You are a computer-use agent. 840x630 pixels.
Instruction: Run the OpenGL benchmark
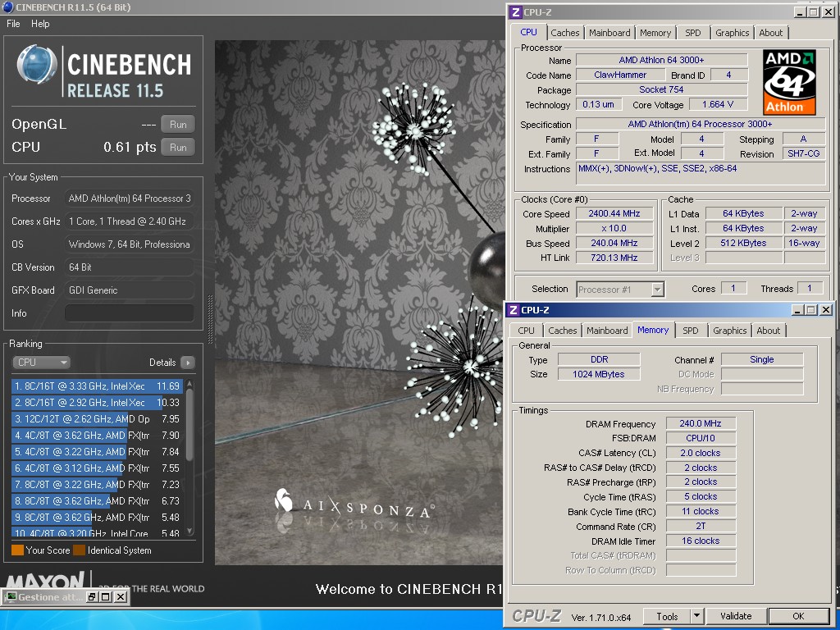(x=178, y=125)
